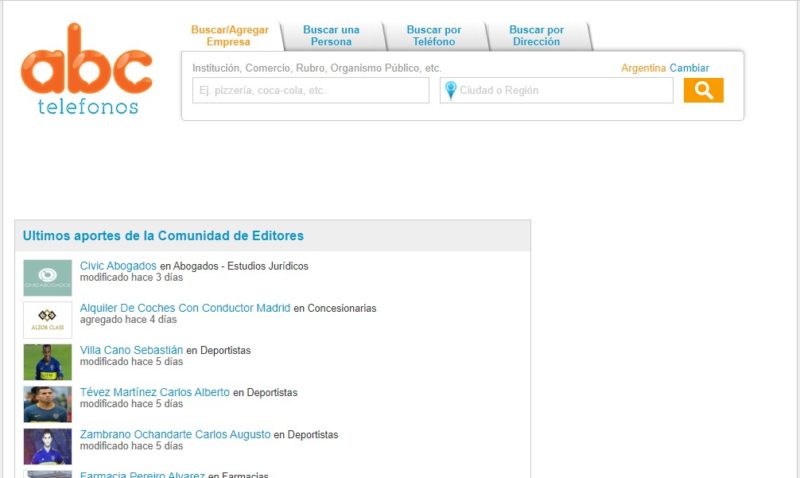Switch to the Buscar una Persona tab

[x=331, y=36]
